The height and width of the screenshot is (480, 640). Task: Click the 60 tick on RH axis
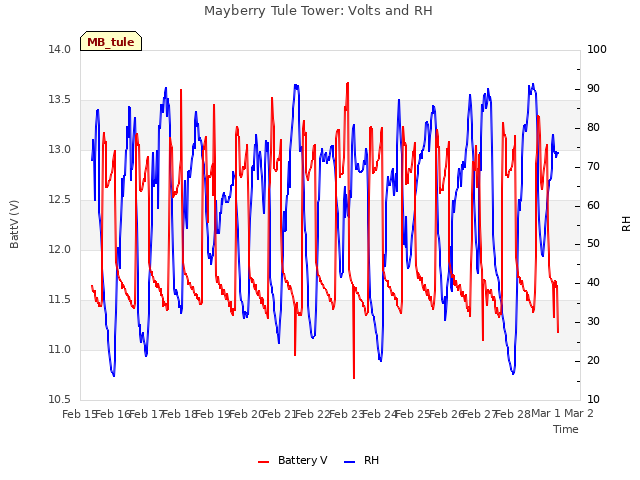593,205
